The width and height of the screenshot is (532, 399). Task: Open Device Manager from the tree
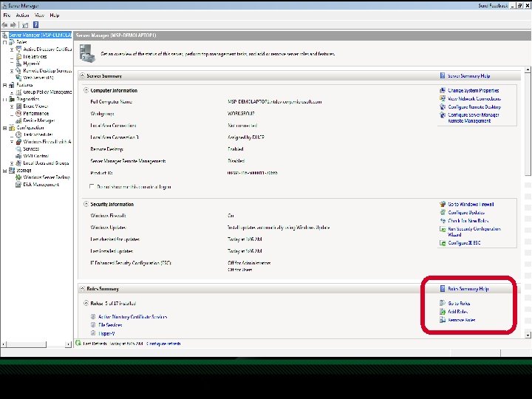click(x=38, y=120)
